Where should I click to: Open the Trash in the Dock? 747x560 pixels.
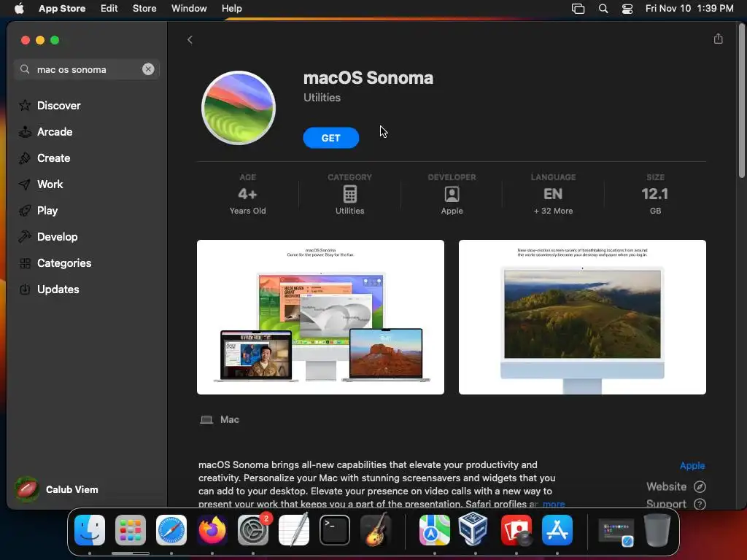pyautogui.click(x=657, y=530)
